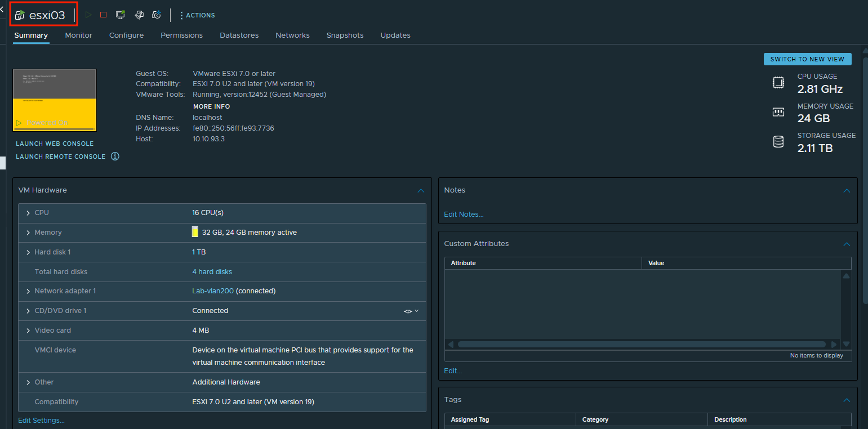Sort by the Assigned Tag column header
The height and width of the screenshot is (429, 868).
[x=510, y=419]
